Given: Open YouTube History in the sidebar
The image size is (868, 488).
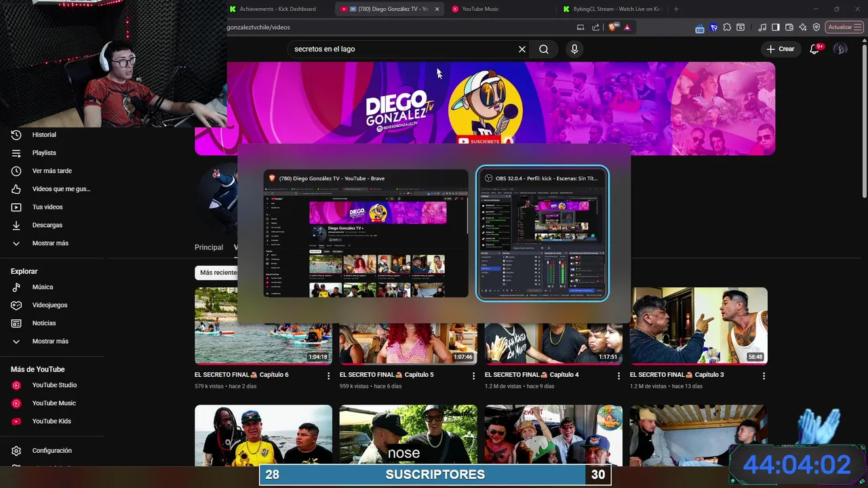Looking at the screenshot, I should point(44,135).
